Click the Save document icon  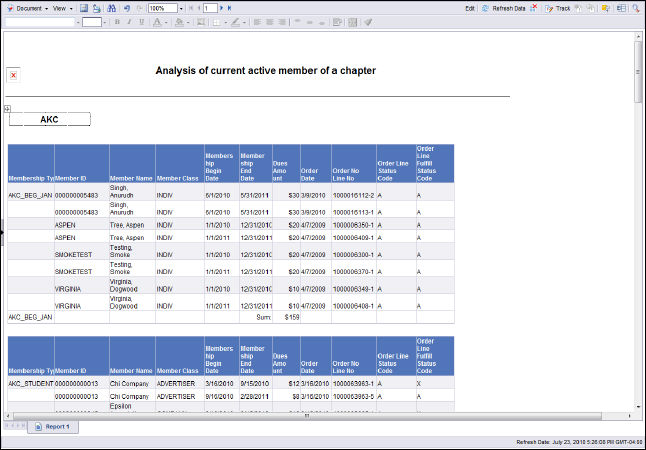click(85, 7)
